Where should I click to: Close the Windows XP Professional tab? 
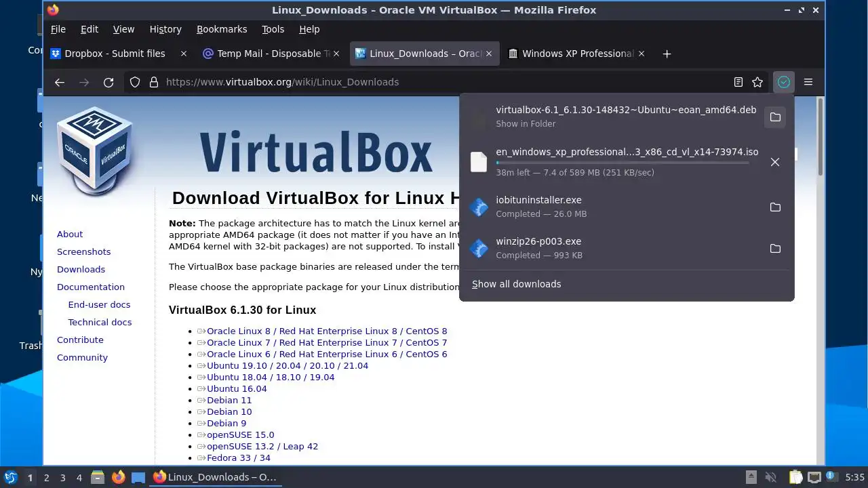coord(642,54)
